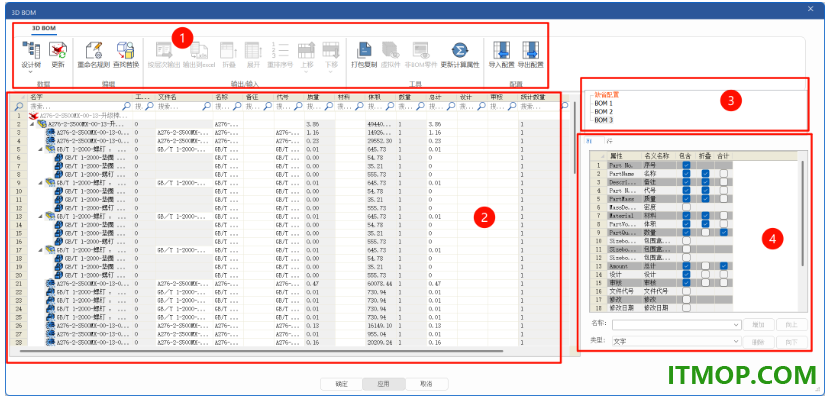Click 重排序号 renumber icon
This screenshot has height=398, width=826.
(x=280, y=50)
